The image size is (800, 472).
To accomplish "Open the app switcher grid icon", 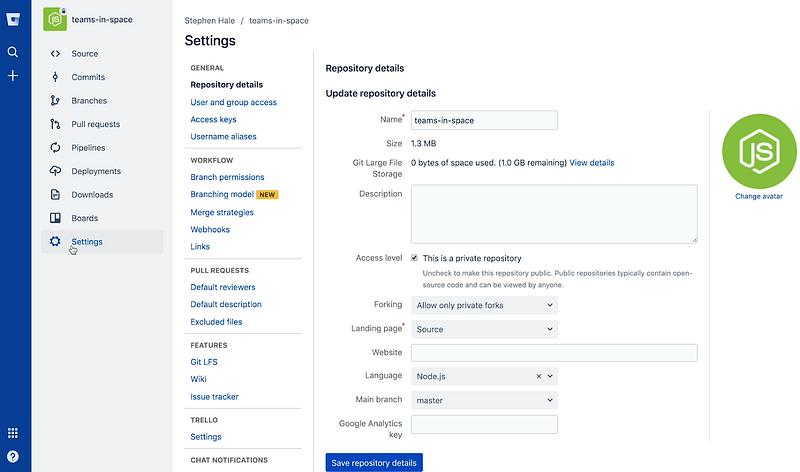I will 13,433.
